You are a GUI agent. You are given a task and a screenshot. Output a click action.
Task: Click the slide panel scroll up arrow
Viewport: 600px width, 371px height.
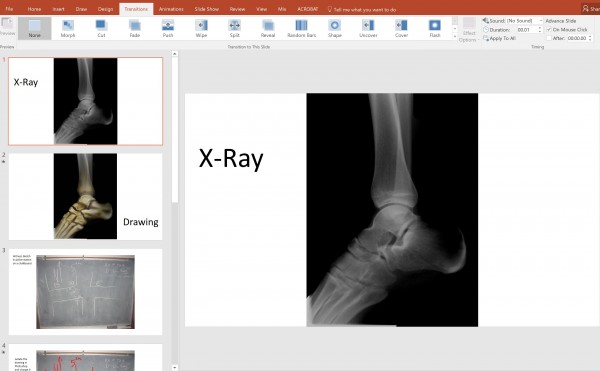point(174,54)
